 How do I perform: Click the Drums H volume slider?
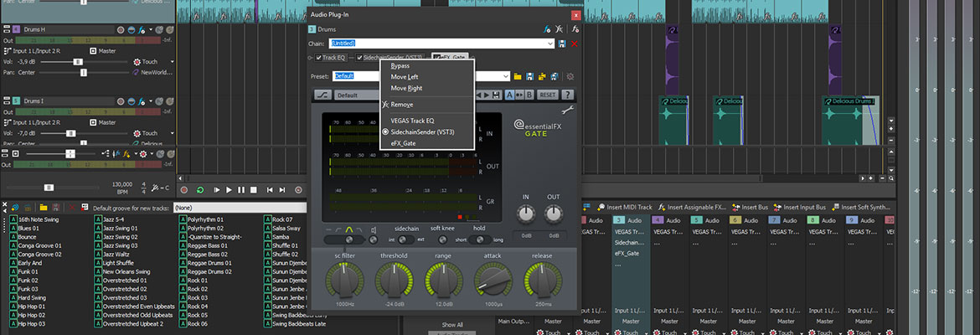point(78,61)
